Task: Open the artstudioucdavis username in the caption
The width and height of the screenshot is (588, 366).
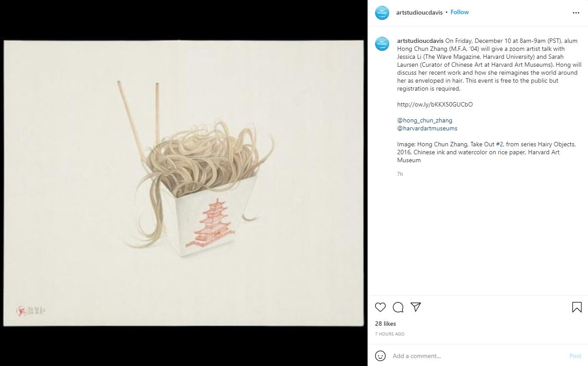Action: [420, 41]
